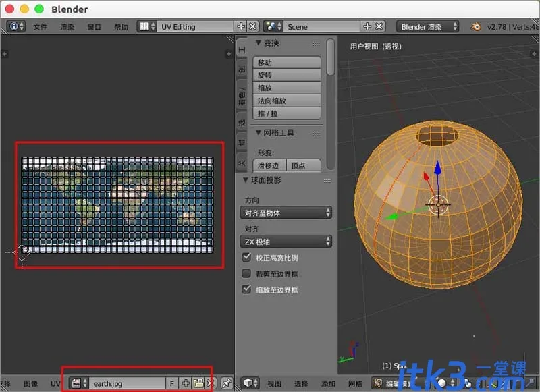540x392 pixels.
Task: Click the blue Z axis manipulator arrow
Action: [x=437, y=168]
